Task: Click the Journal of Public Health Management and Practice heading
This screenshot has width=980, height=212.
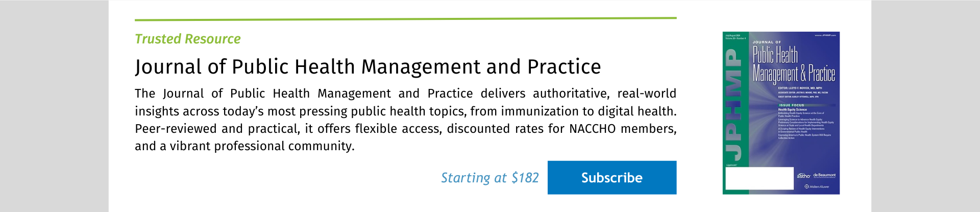Action: coord(368,67)
